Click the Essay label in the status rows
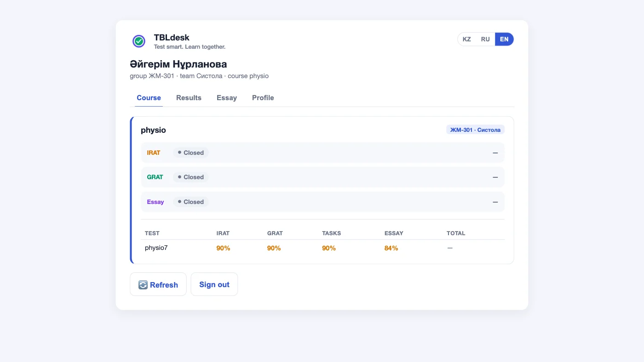 [x=155, y=202]
